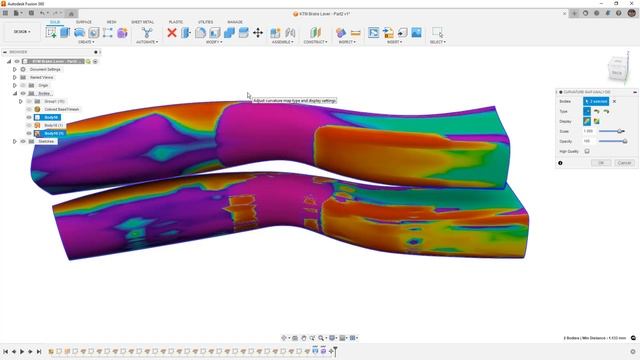Click Cancel in Curvature Map Analysis dialog
Screen dimensions: 640x360
click(624, 163)
